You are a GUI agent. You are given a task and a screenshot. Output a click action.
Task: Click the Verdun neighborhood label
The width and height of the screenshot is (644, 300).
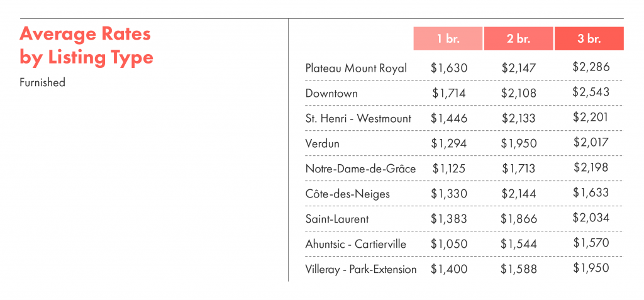323,143
